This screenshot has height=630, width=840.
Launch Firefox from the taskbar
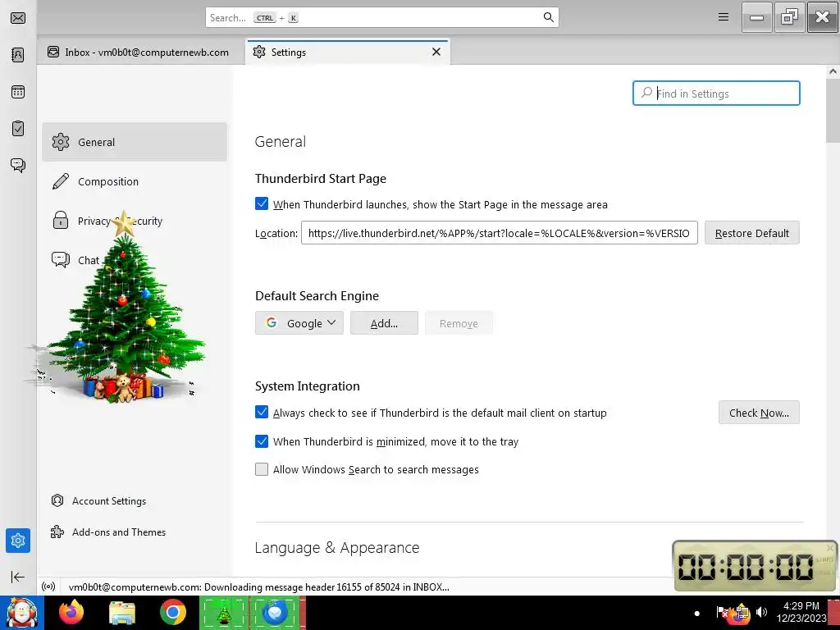(x=71, y=612)
